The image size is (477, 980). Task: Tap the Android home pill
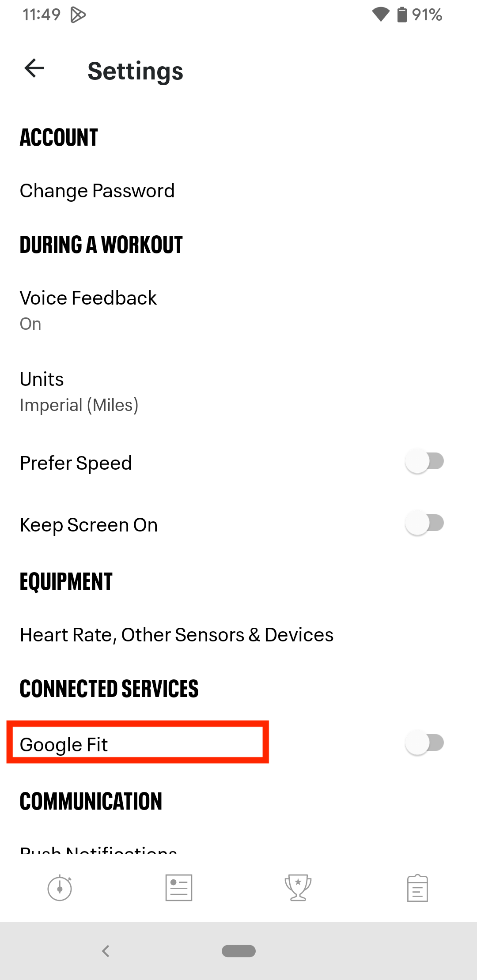[x=238, y=950]
